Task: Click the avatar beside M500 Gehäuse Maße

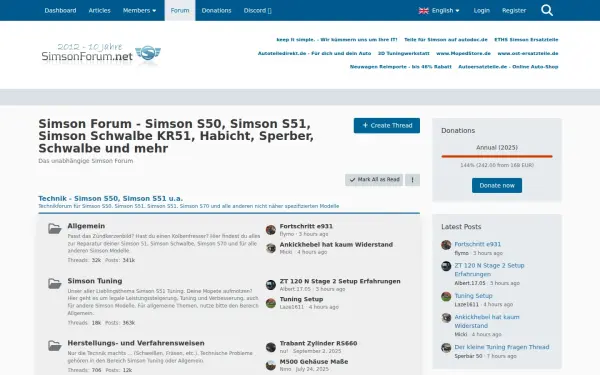Action: 271,365
